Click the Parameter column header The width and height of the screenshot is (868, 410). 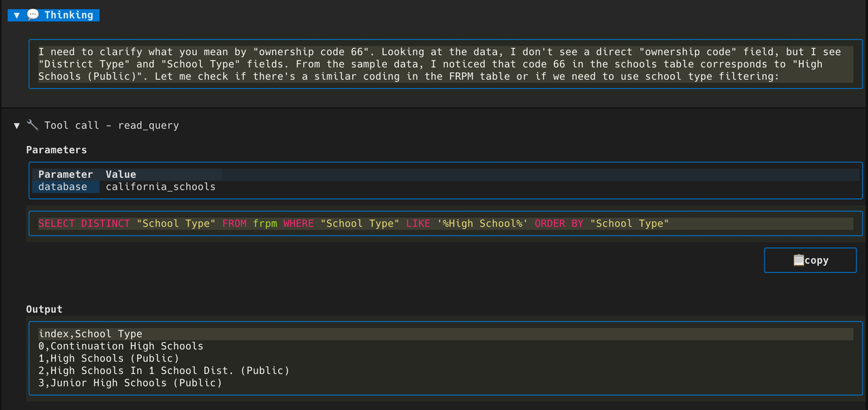tap(65, 174)
